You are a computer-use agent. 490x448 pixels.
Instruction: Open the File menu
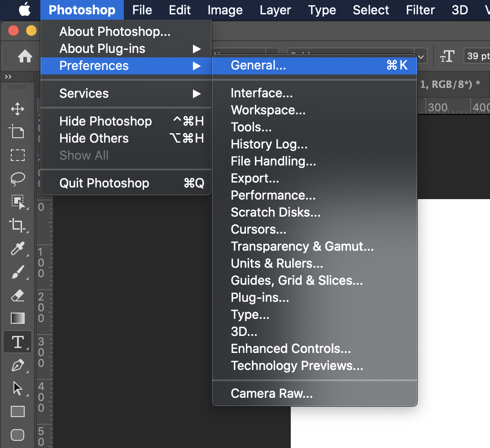pyautogui.click(x=142, y=10)
